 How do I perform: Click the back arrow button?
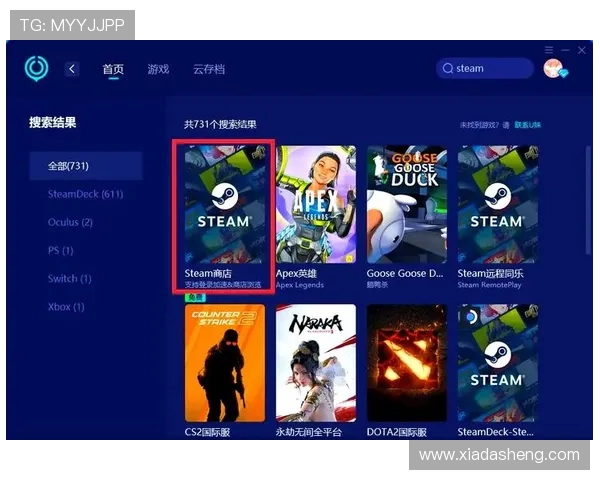coord(72,69)
